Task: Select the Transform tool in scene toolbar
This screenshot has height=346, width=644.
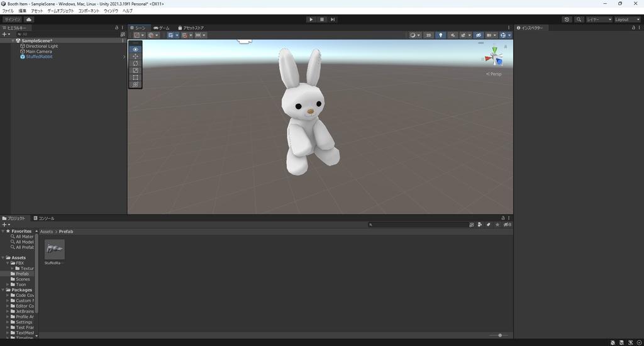Action: tap(135, 84)
